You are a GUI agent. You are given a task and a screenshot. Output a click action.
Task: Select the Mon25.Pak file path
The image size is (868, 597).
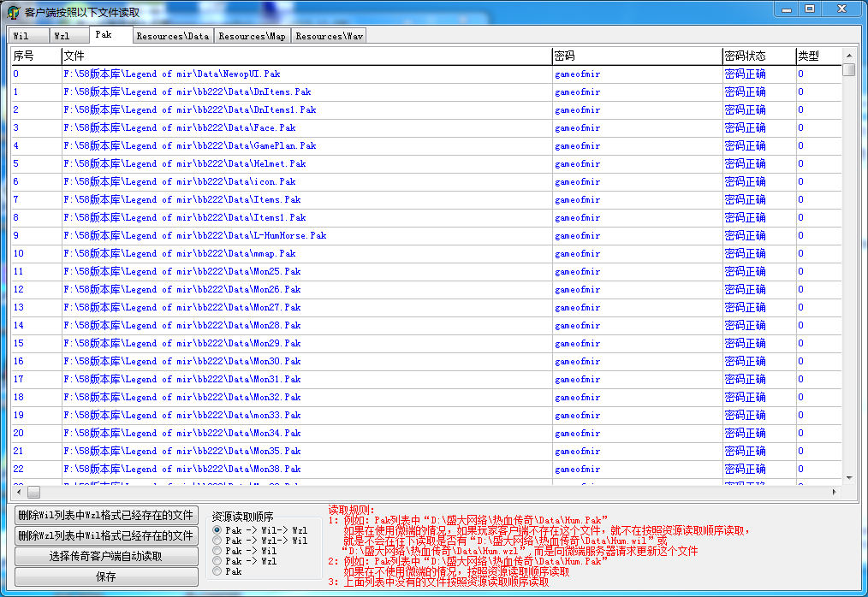(x=182, y=272)
